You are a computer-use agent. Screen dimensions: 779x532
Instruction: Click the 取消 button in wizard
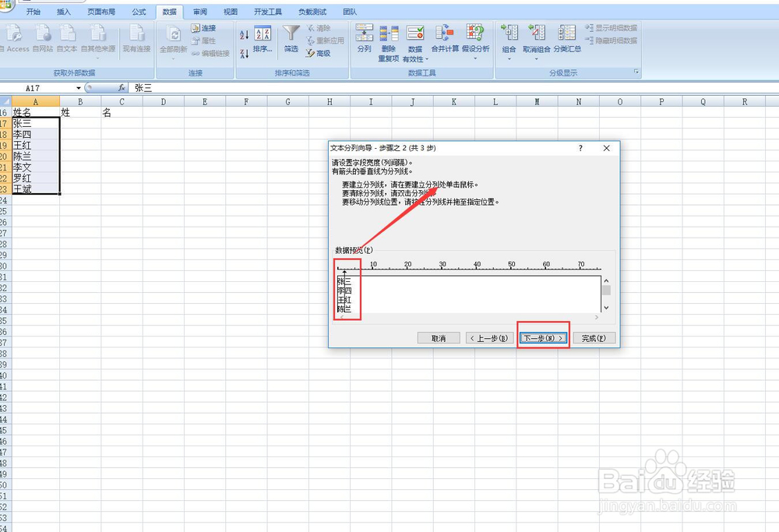click(x=439, y=338)
